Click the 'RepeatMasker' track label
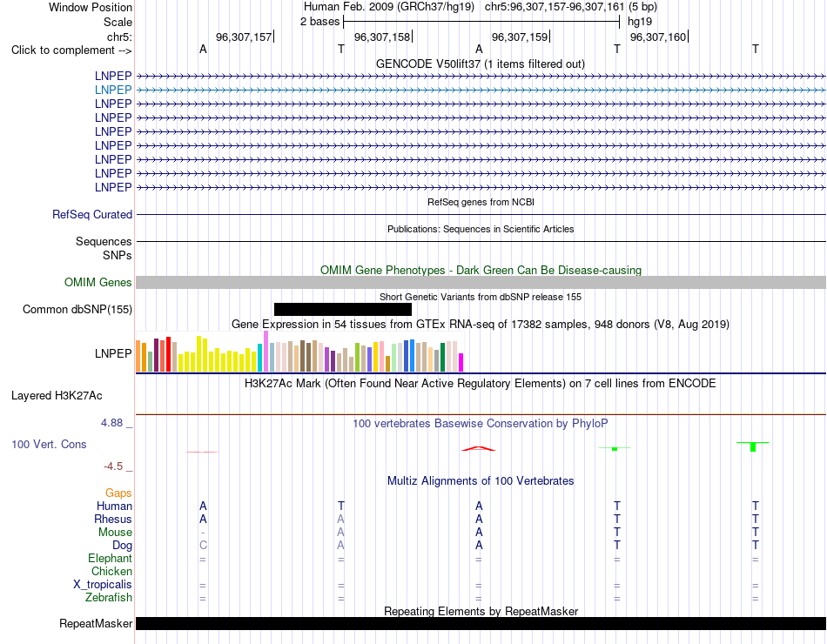The image size is (827, 644). coord(96,623)
